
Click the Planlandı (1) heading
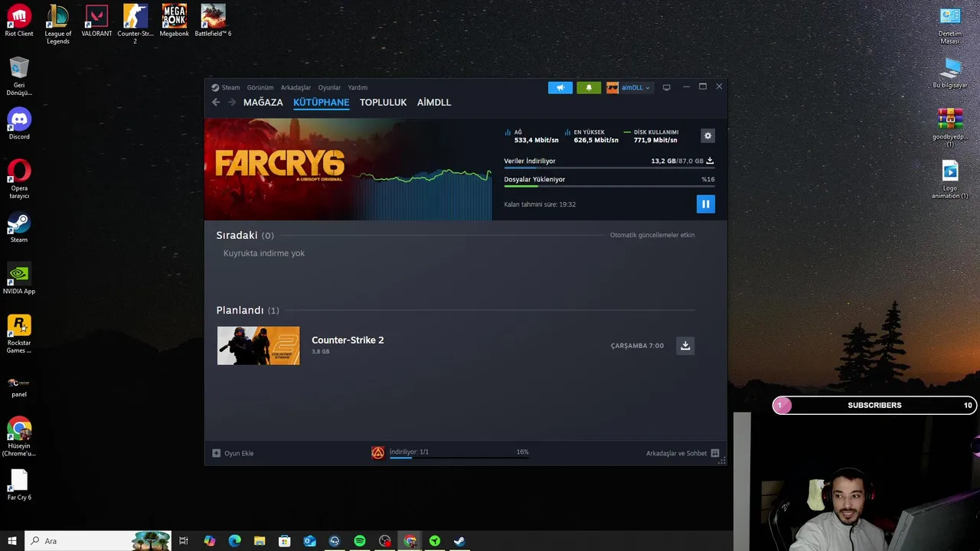pos(247,310)
